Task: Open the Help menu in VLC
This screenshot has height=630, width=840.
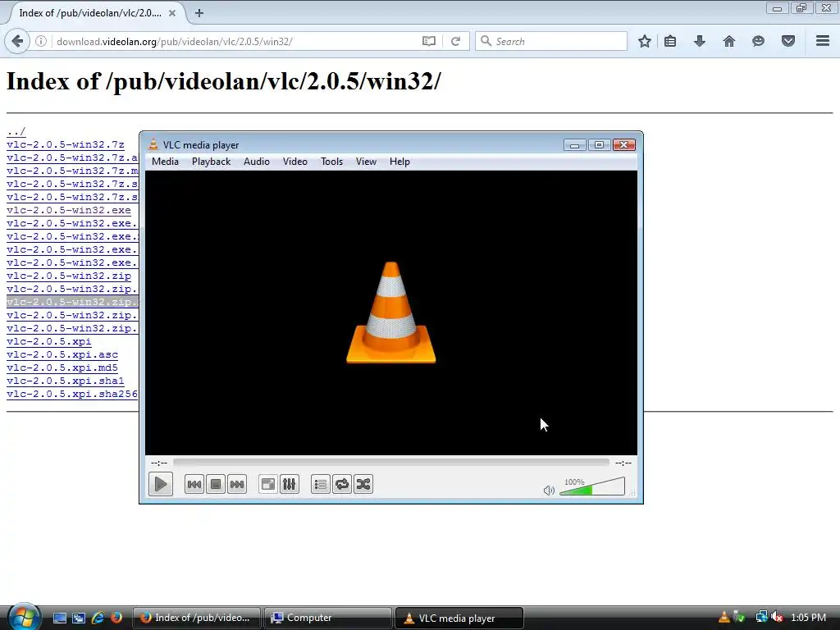Action: 399,162
